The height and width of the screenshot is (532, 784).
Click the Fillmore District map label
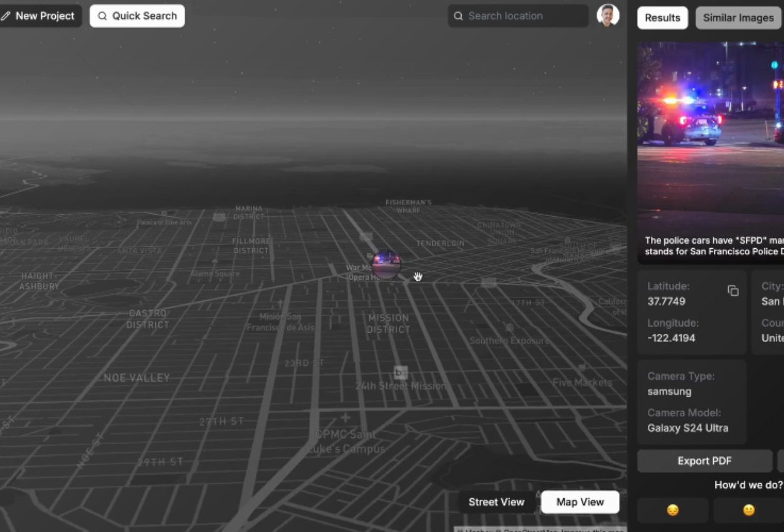[x=251, y=246]
